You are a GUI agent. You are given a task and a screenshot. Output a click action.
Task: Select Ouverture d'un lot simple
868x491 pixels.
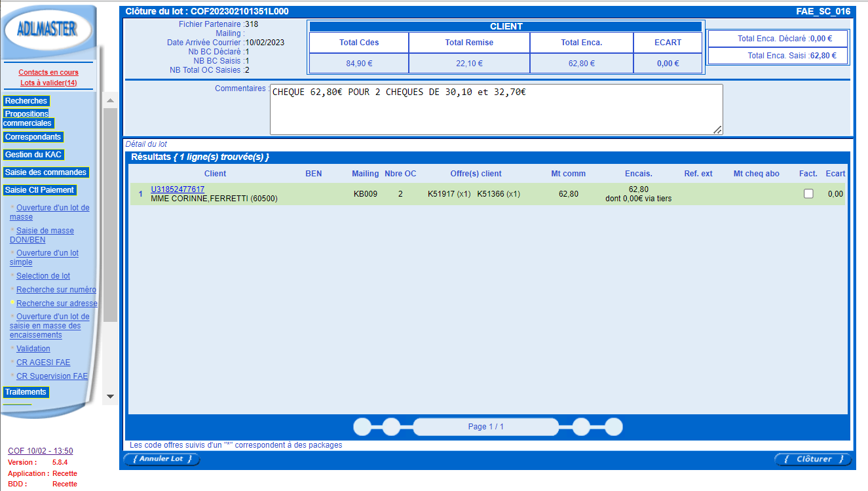[44, 258]
